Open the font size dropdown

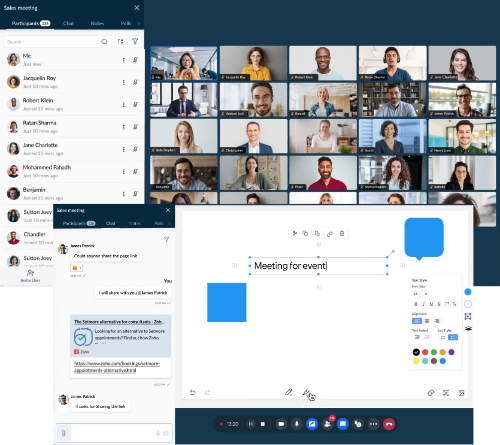420,294
